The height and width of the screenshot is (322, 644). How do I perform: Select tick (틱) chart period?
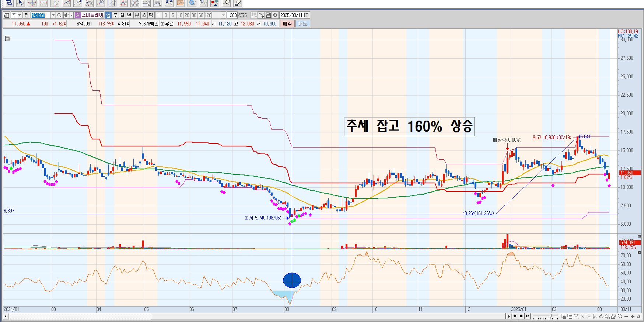pyautogui.click(x=151, y=15)
